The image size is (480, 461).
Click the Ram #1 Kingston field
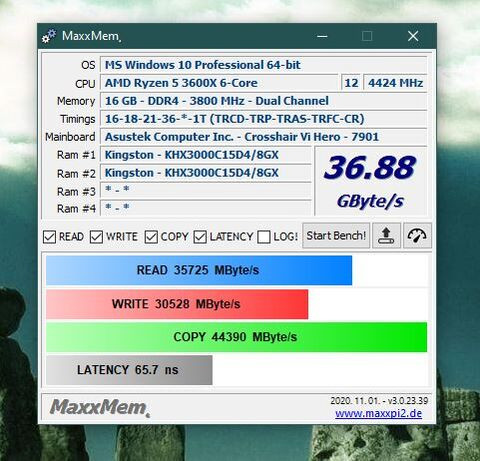click(x=206, y=155)
